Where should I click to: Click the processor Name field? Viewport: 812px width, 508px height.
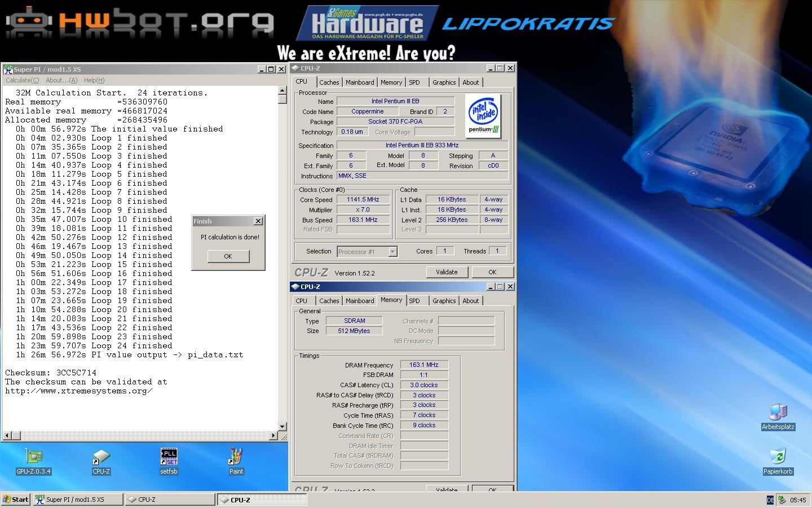point(395,101)
